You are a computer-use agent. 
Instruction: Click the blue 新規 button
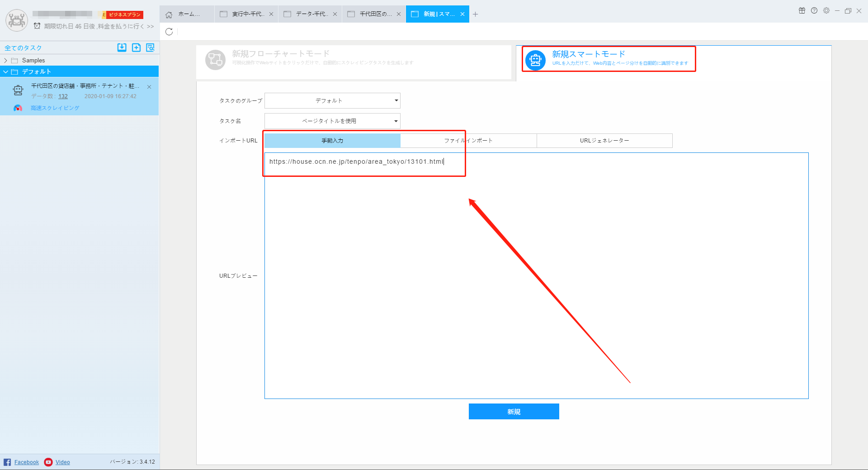514,412
